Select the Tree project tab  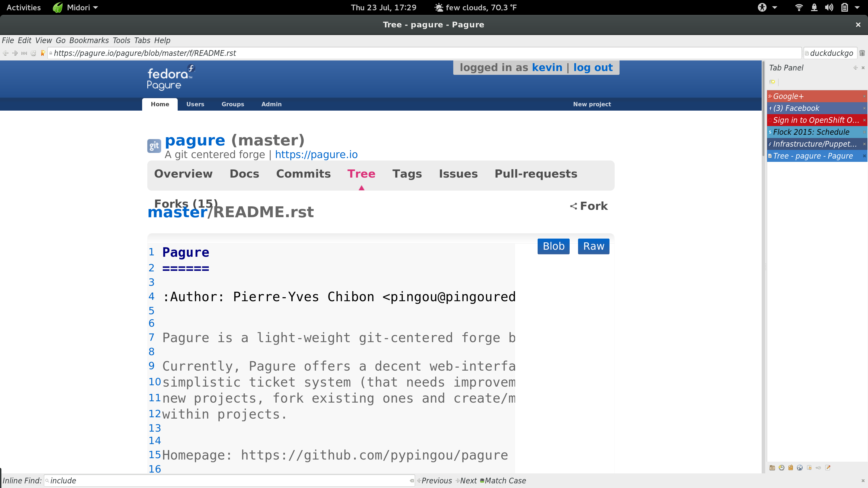pos(361,174)
